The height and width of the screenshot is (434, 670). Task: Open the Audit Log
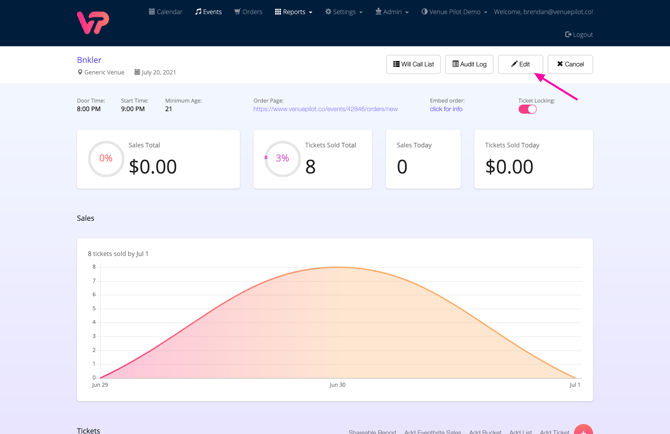469,64
